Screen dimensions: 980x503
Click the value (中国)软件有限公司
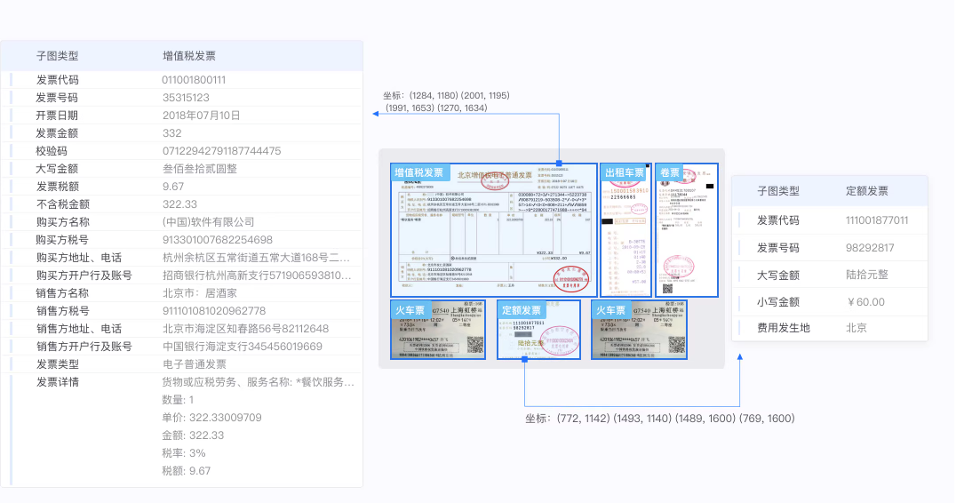208,222
